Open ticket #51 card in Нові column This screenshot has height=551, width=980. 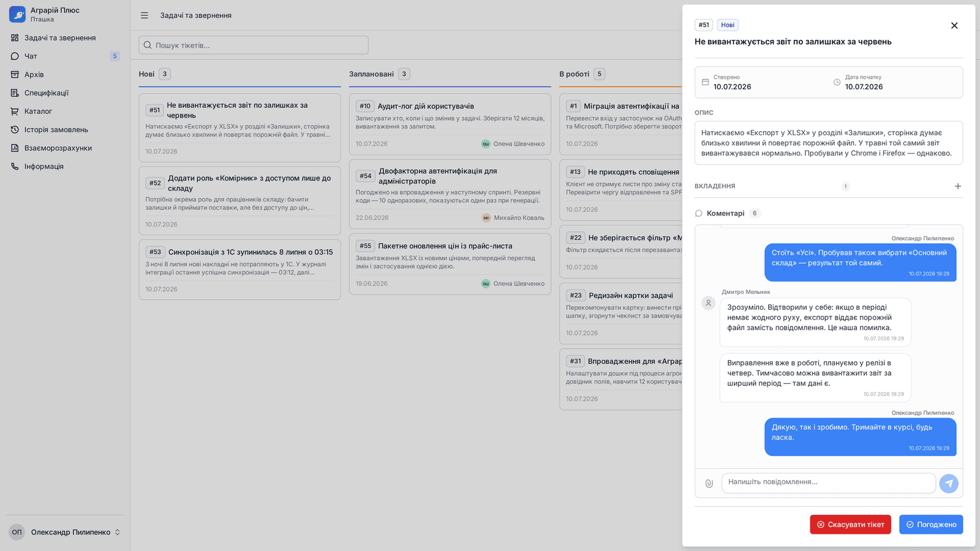pyautogui.click(x=239, y=127)
